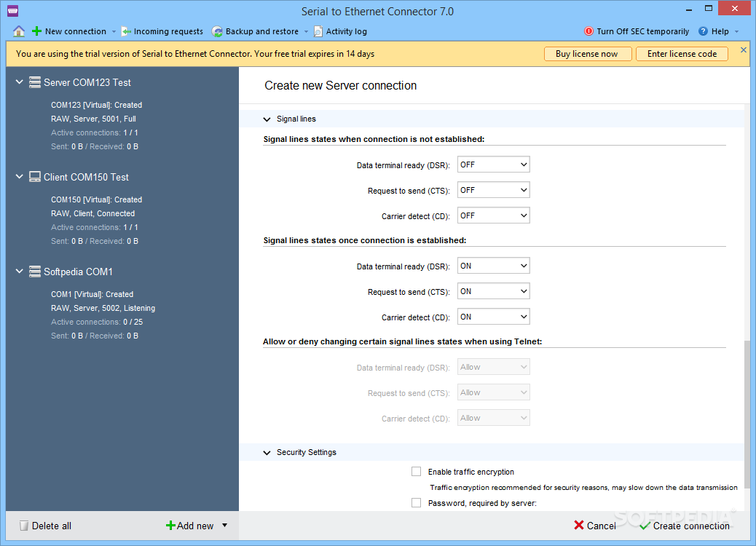
Task: Click the red X Cancel icon
Action: coord(579,526)
